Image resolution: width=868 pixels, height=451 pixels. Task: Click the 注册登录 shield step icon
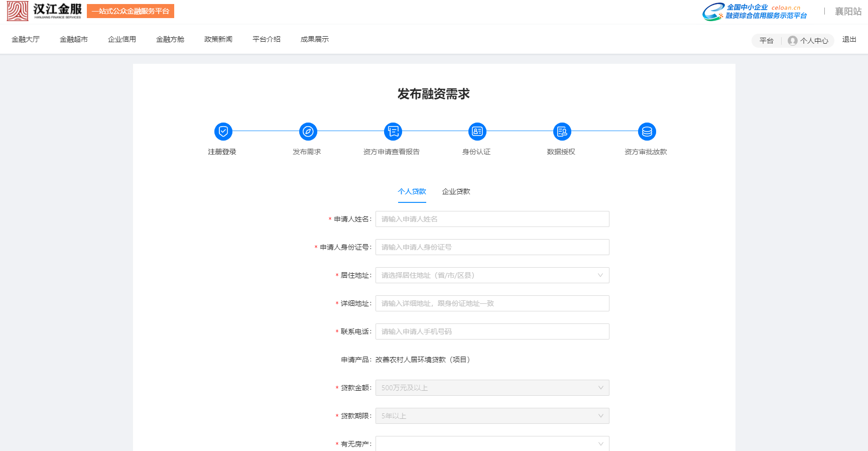pyautogui.click(x=223, y=132)
